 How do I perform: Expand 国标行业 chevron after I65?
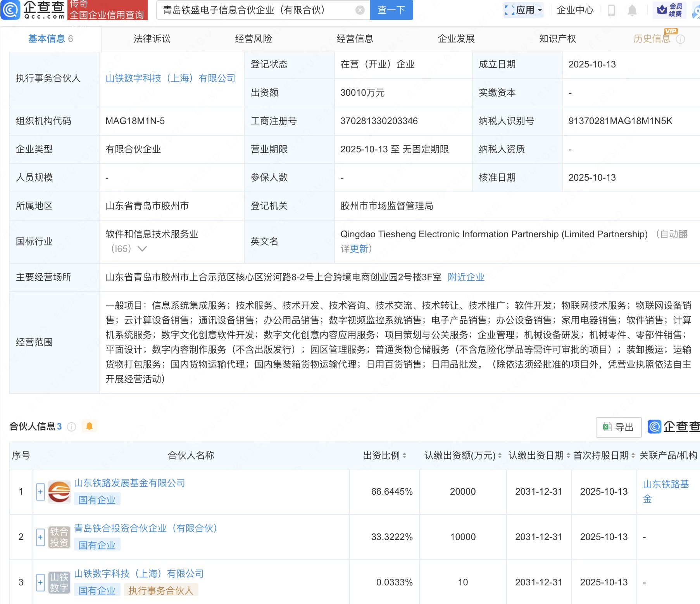142,249
